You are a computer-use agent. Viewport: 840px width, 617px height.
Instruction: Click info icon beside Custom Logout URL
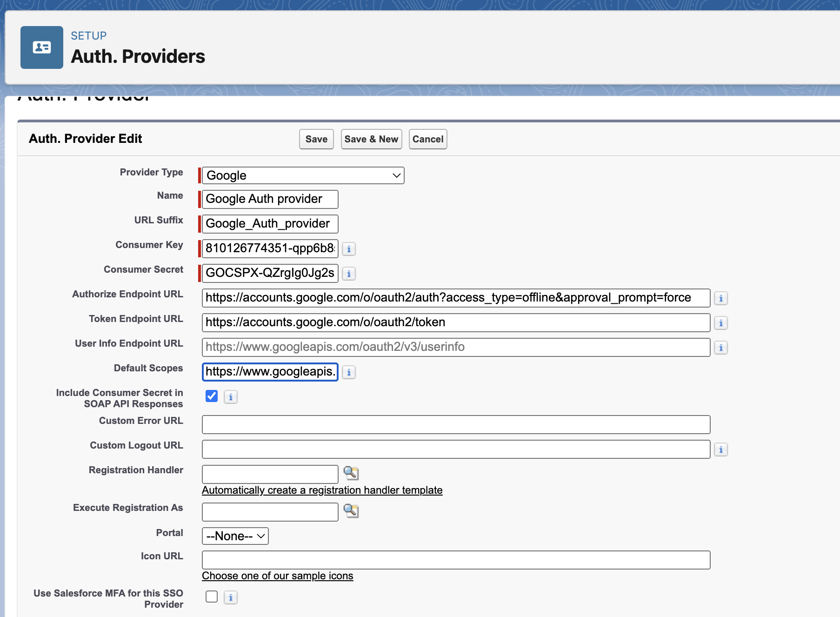(720, 449)
